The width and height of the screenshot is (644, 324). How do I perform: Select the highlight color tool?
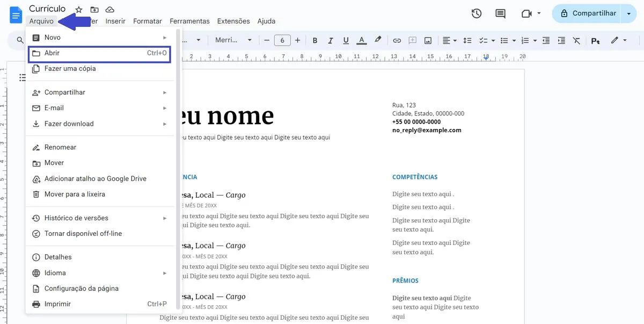pyautogui.click(x=377, y=40)
